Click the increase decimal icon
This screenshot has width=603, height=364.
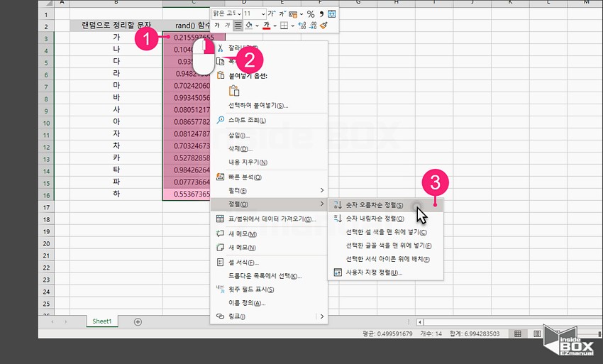click(302, 26)
